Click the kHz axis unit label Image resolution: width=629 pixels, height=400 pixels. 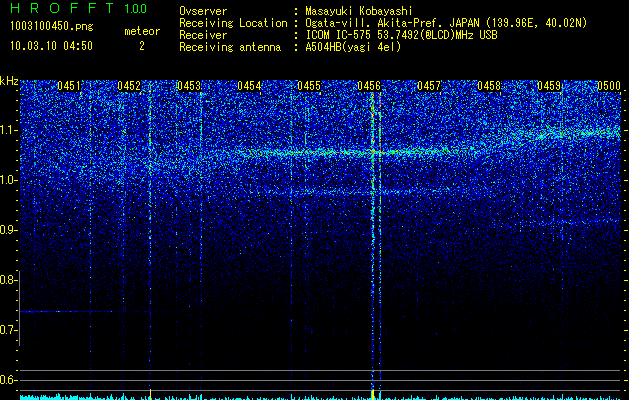tap(9, 81)
